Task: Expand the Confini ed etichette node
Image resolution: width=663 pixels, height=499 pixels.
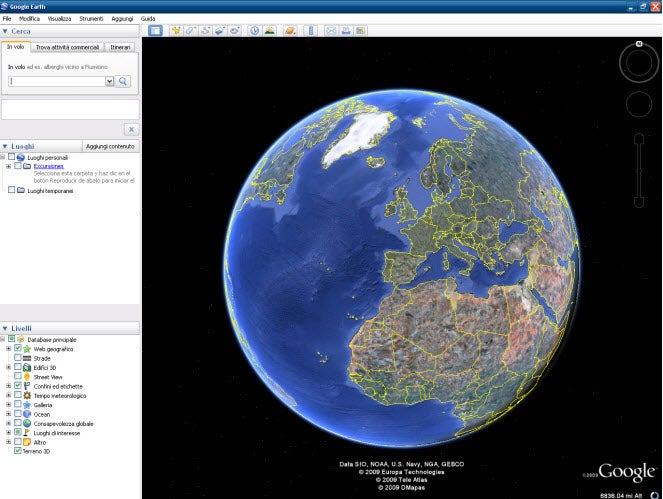Action: [8, 386]
